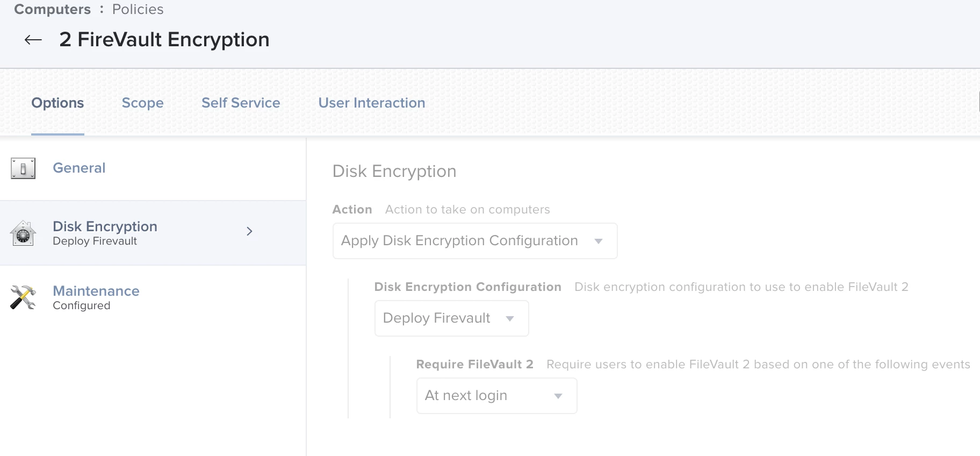
Task: Go to Computers breadcrumb link
Action: point(52,9)
